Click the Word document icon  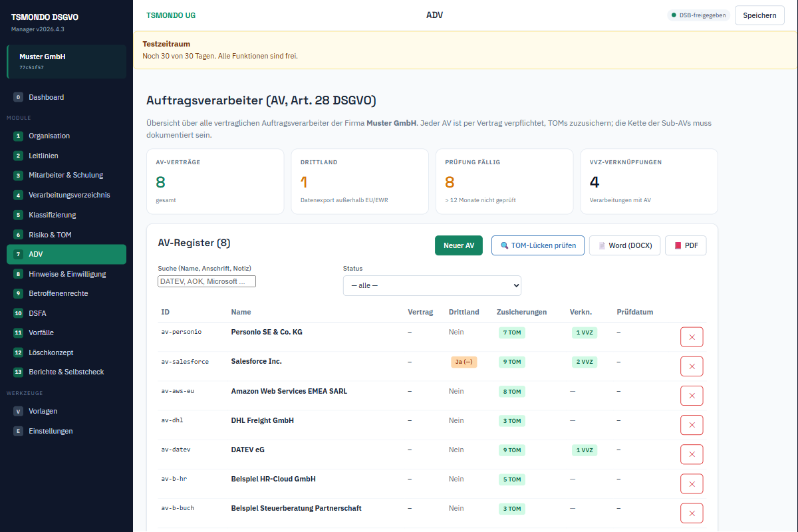pos(602,245)
